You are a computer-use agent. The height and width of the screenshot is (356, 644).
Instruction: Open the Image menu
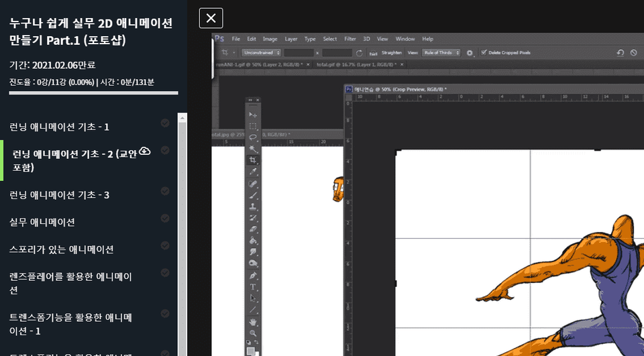pos(270,39)
